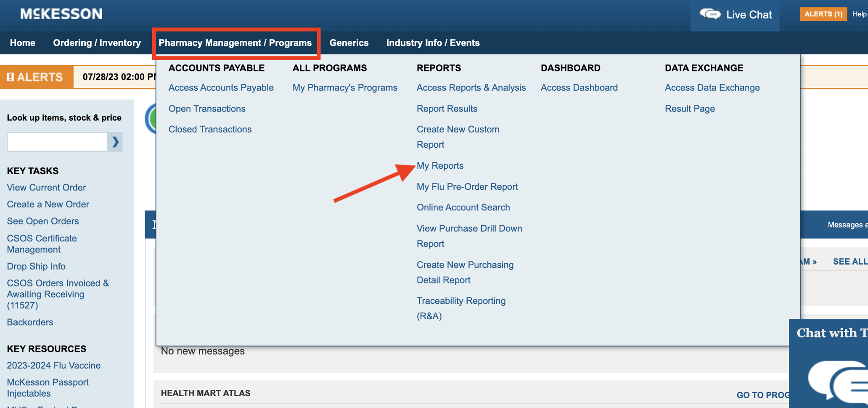Click Access Accounts Payable
The width and height of the screenshot is (868, 408).
[221, 87]
